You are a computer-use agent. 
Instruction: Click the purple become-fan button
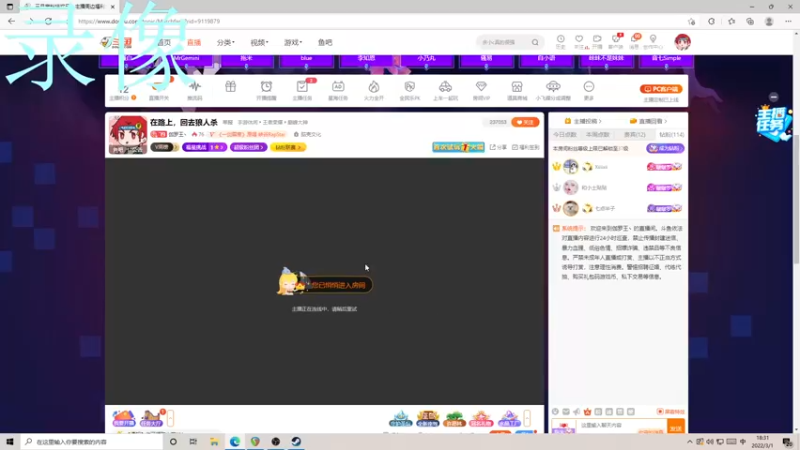click(665, 148)
